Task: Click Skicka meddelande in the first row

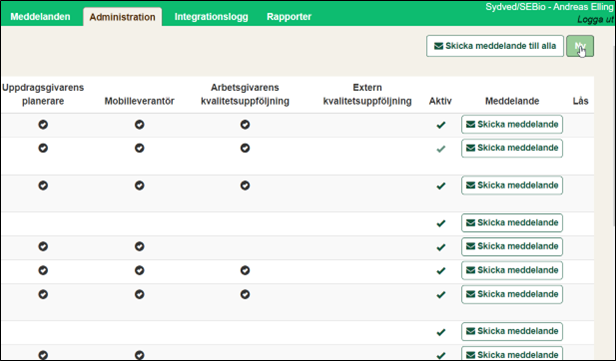Action: (x=512, y=125)
